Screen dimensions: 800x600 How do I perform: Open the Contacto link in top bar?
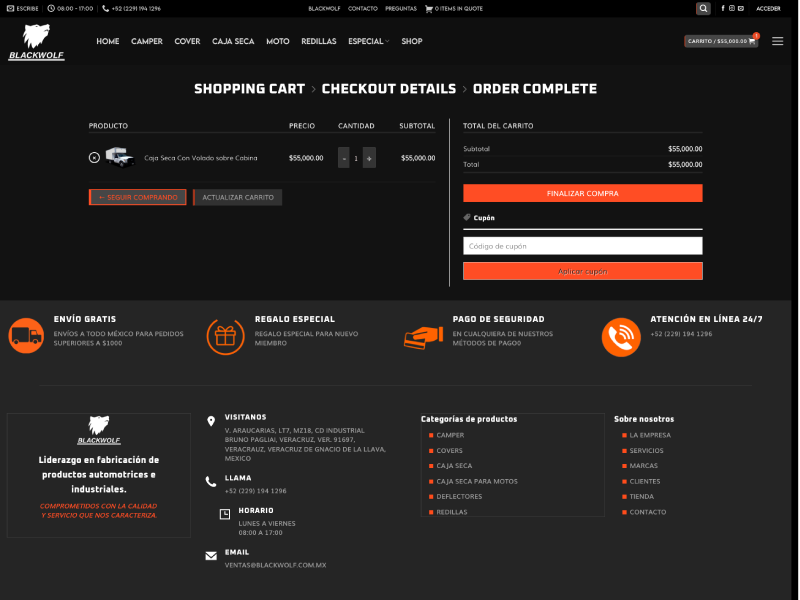[363, 9]
